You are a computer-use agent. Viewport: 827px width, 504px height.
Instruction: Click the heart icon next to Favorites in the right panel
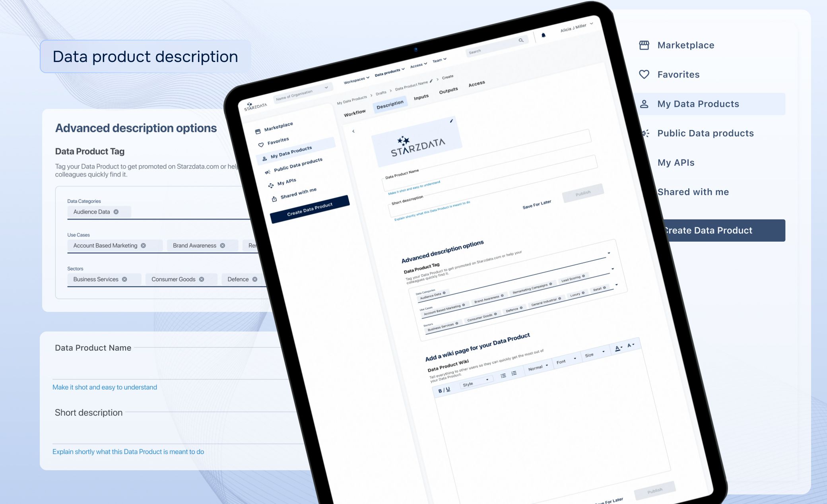coord(644,74)
